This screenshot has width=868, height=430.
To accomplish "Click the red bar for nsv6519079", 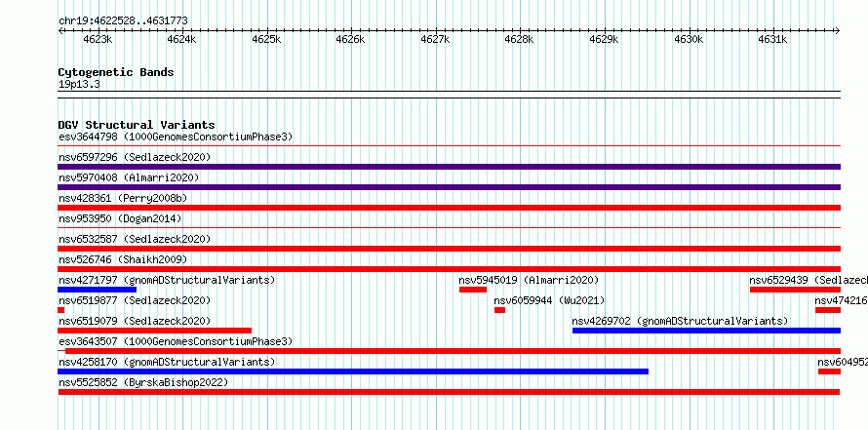I will tap(154, 331).
